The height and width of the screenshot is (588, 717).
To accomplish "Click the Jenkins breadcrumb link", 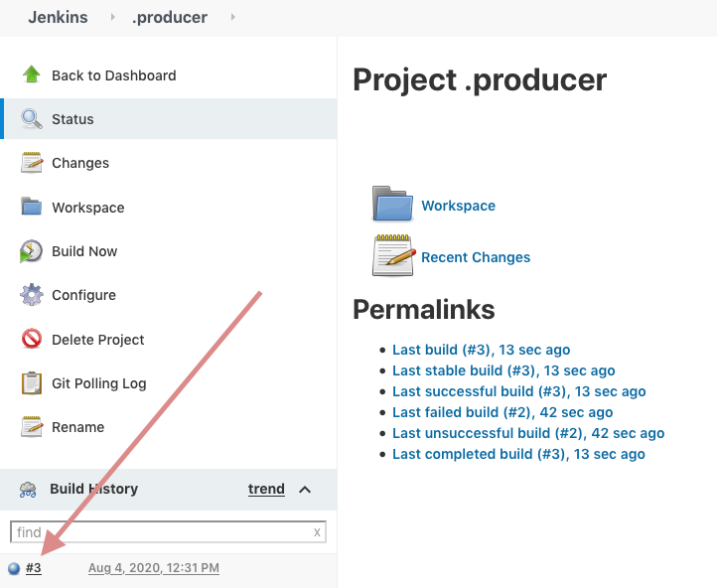I will click(x=58, y=17).
